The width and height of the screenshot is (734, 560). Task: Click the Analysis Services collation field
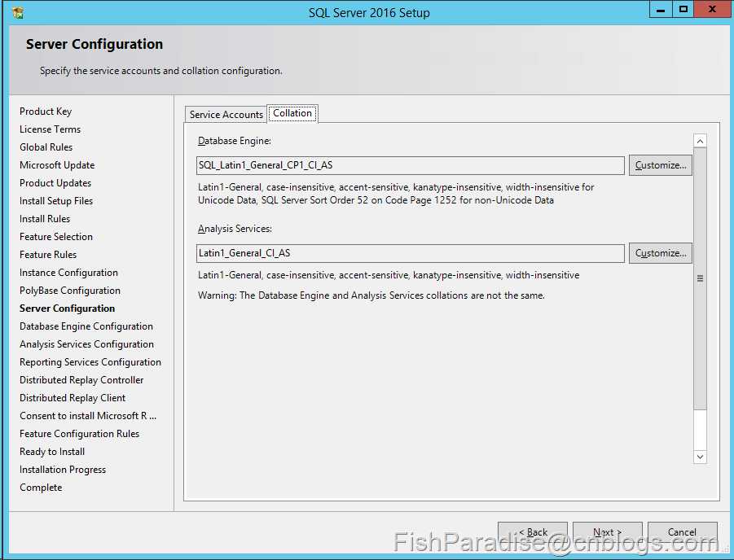pyautogui.click(x=411, y=253)
